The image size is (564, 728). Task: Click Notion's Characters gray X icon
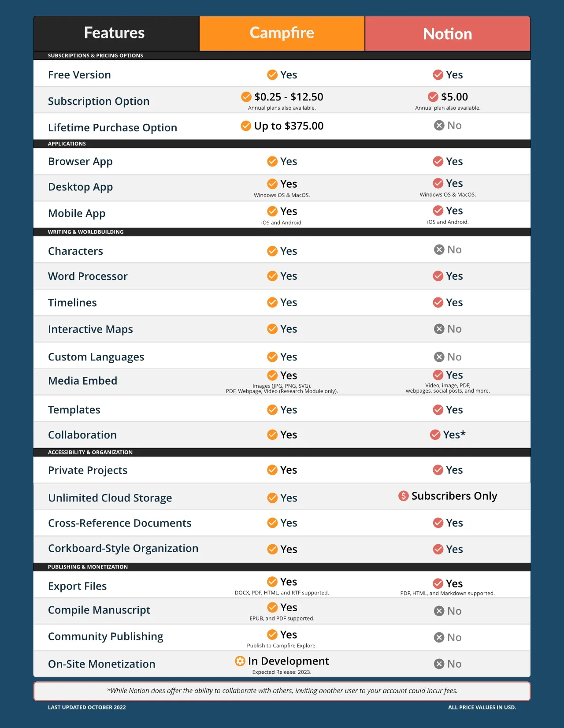[439, 250]
